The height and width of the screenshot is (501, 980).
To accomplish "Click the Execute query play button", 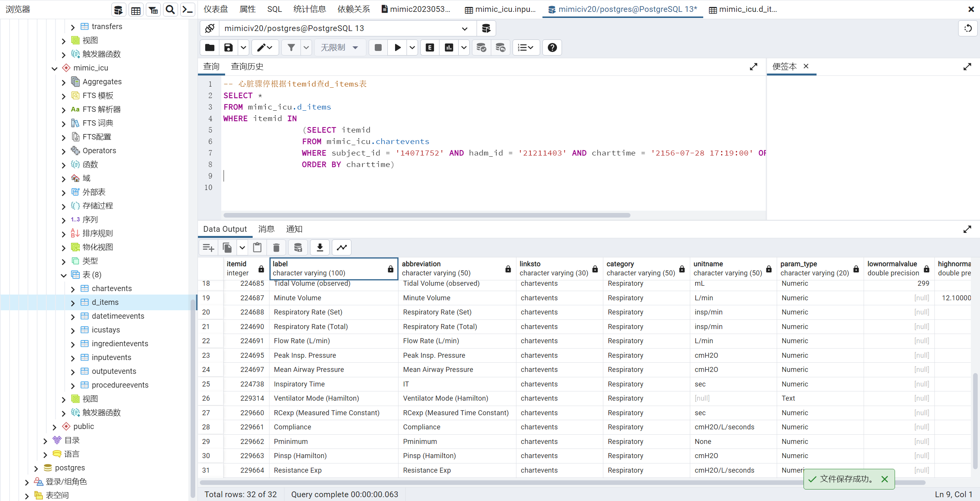I will 398,47.
